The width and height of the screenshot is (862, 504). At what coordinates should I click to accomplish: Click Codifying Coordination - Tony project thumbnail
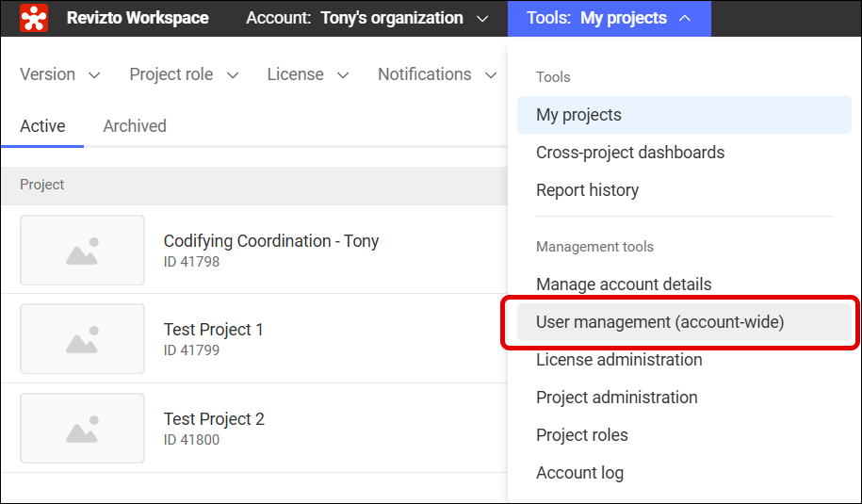pyautogui.click(x=83, y=250)
